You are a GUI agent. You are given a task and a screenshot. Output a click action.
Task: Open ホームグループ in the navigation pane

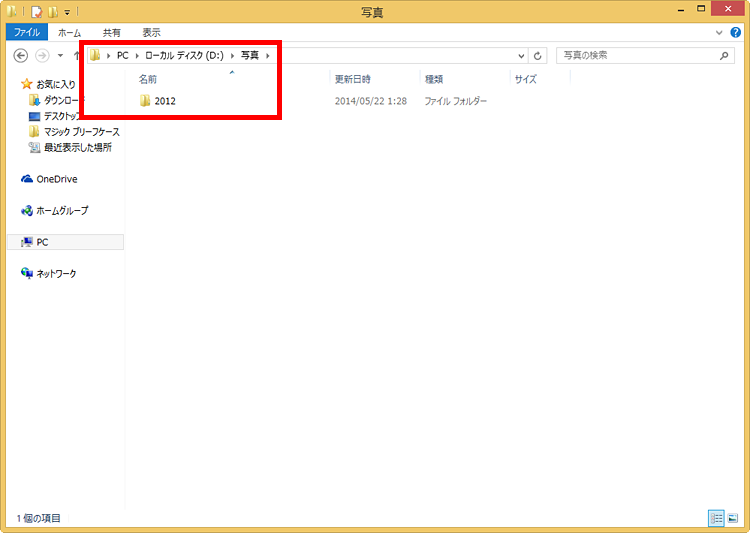(x=62, y=211)
